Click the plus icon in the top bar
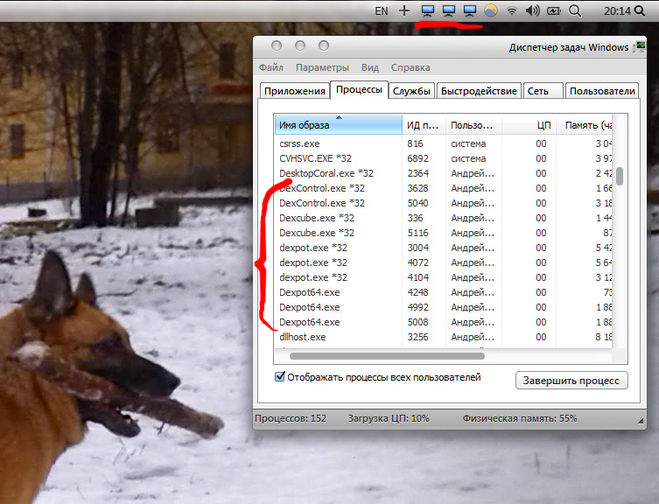This screenshot has width=659, height=504. [x=404, y=11]
